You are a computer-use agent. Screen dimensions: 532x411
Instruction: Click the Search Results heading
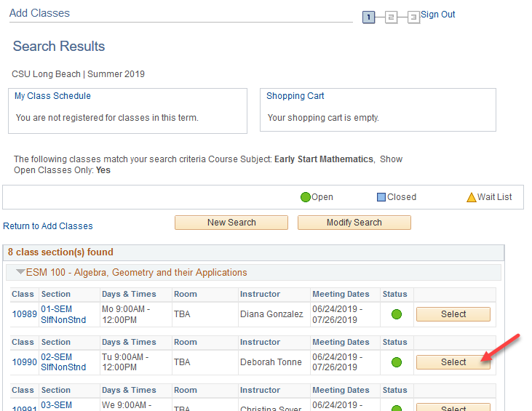point(59,46)
